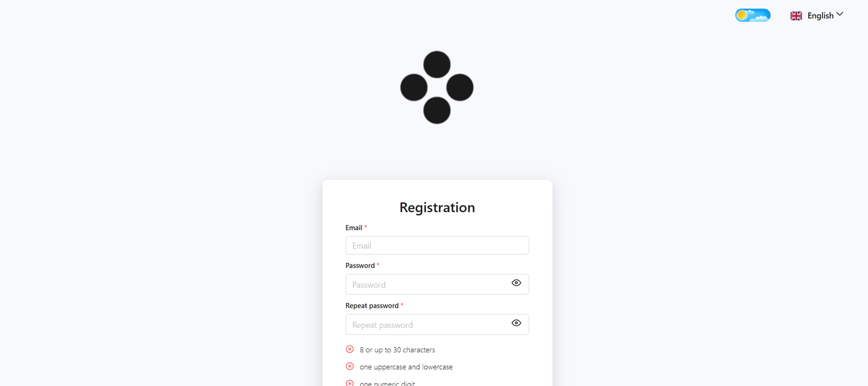Focus the Email input field
868x386 pixels.
pyautogui.click(x=437, y=246)
